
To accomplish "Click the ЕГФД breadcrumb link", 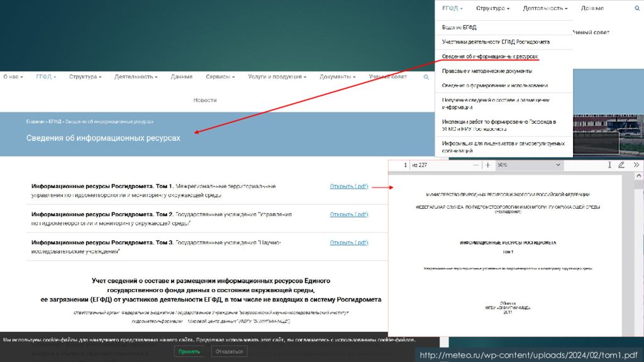I will [55, 122].
